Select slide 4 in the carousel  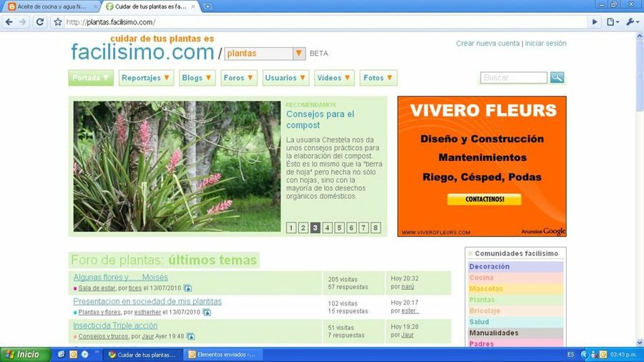[327, 228]
